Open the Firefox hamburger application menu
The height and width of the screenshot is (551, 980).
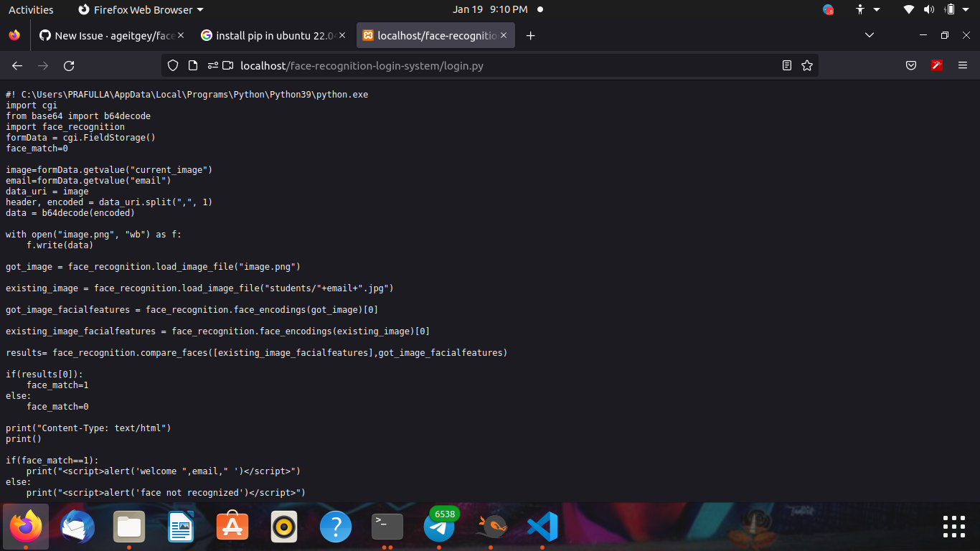963,65
